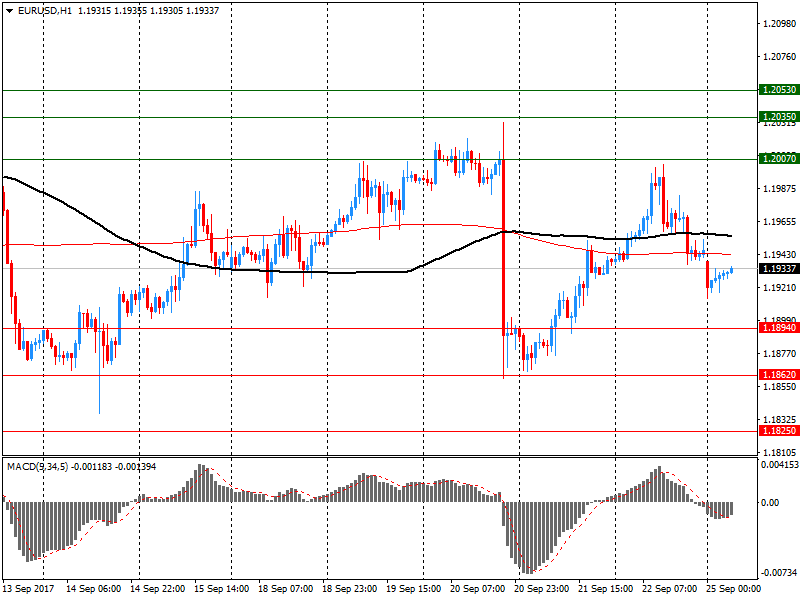Screen dimensions: 800x600
Task: Select the 1.20760 price scale value
Action: [x=779, y=57]
